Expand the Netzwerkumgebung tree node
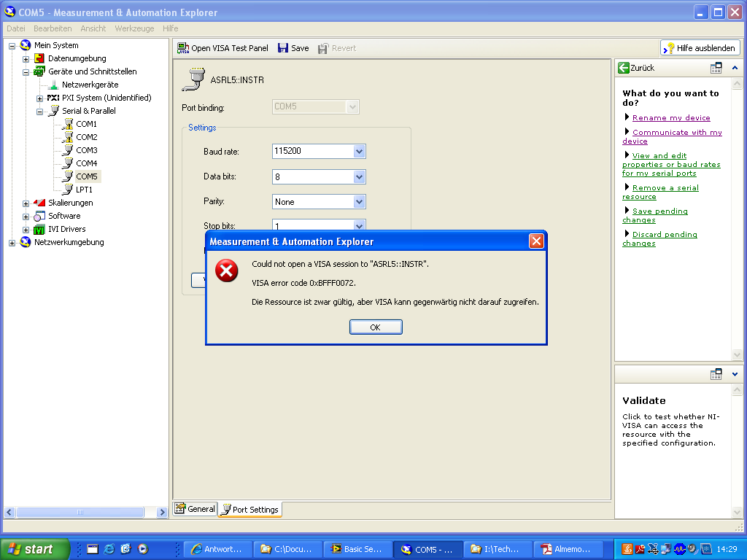Screen dimensions: 747x560 (x=12, y=243)
